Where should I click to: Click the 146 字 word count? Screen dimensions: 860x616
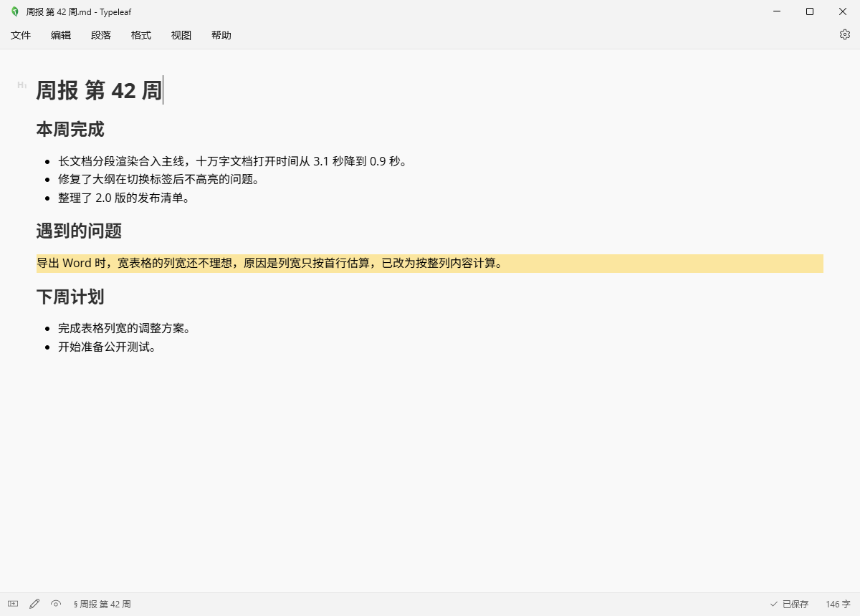(838, 605)
